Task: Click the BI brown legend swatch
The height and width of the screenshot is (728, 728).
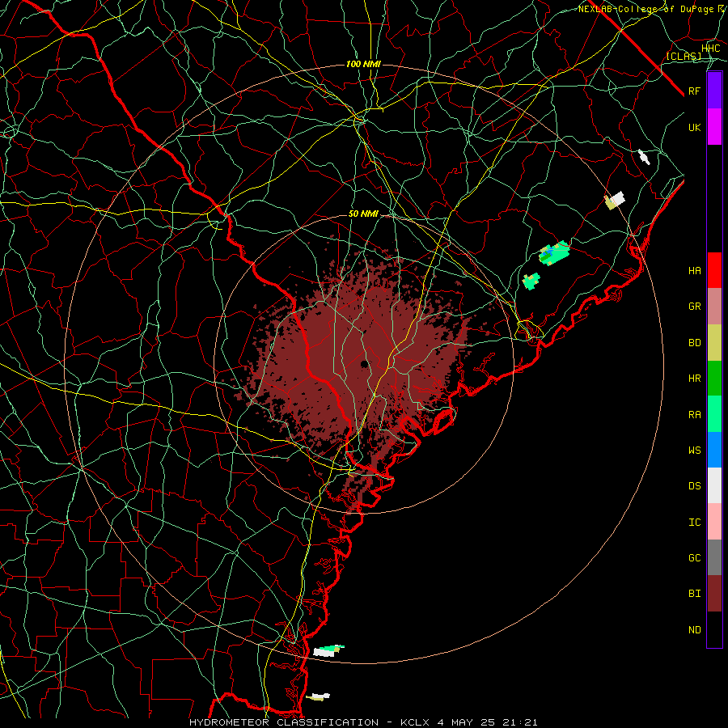Action: (714, 594)
